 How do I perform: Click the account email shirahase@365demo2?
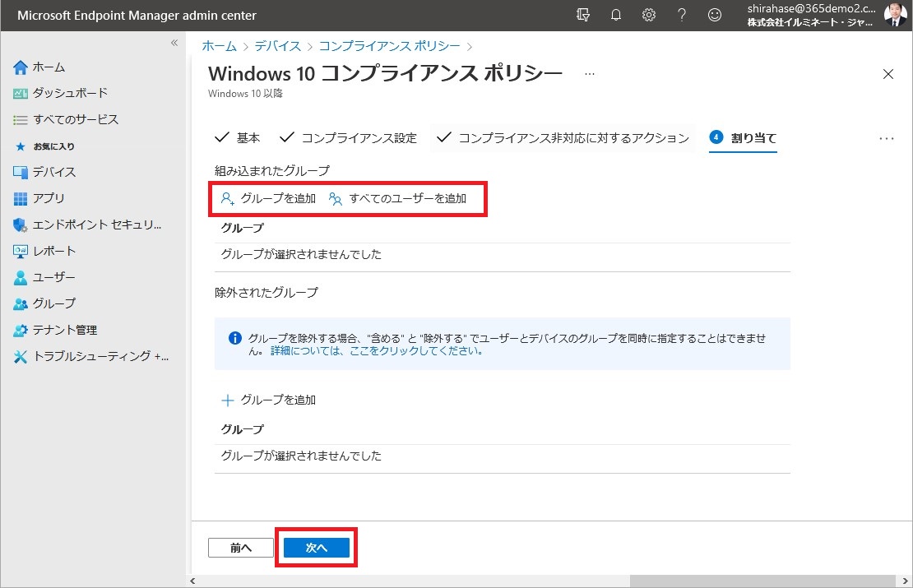click(812, 9)
